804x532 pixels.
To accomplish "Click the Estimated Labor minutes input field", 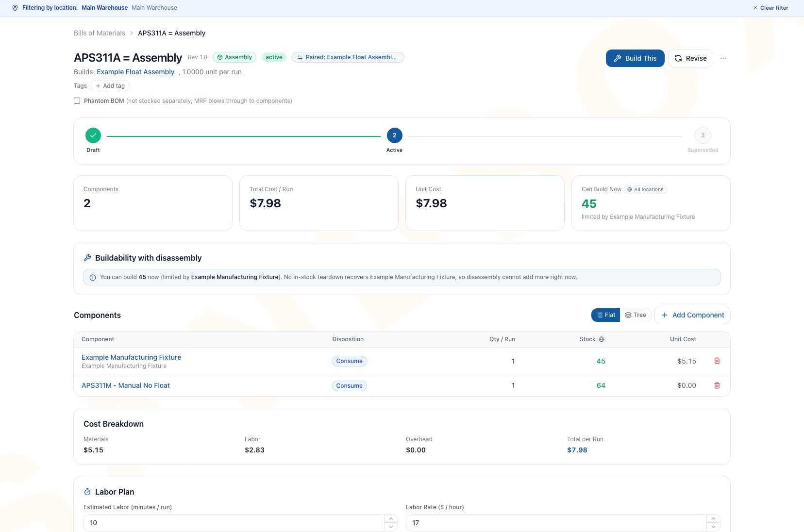I will point(234,523).
